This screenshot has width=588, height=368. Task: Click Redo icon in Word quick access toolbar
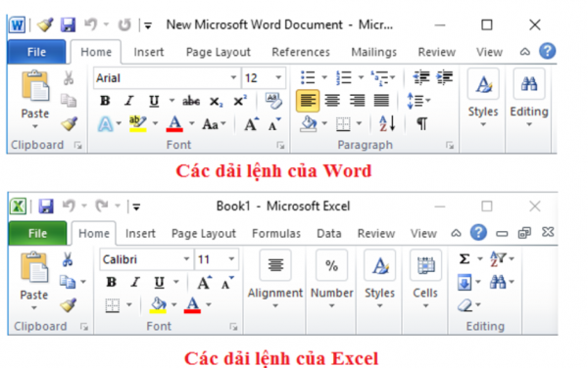coord(124,25)
